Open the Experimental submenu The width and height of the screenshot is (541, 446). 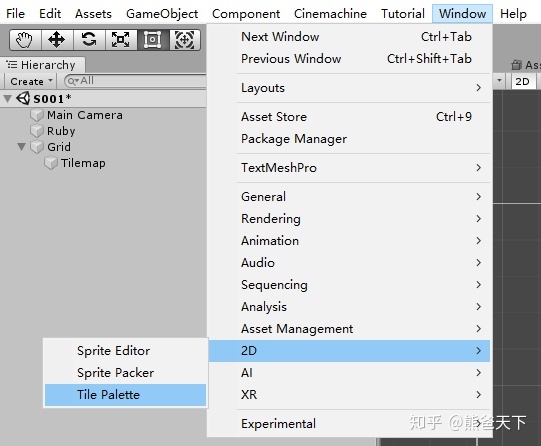pos(349,424)
